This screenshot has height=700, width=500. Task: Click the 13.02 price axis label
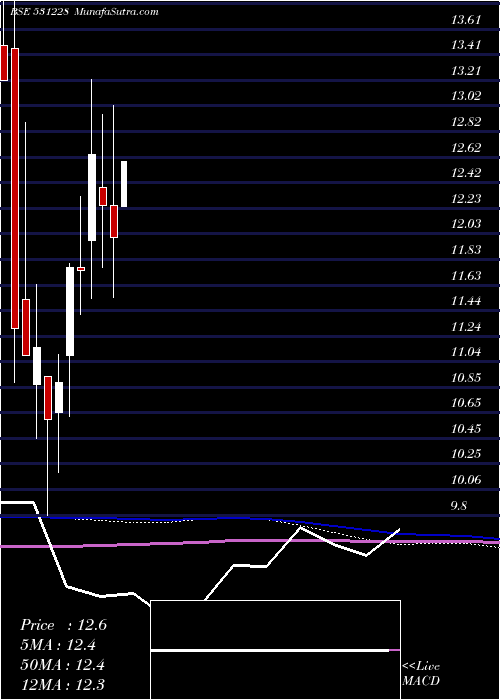[466, 96]
